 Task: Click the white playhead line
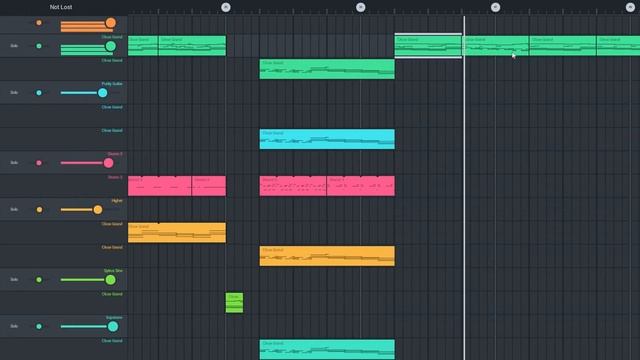tap(464, 188)
